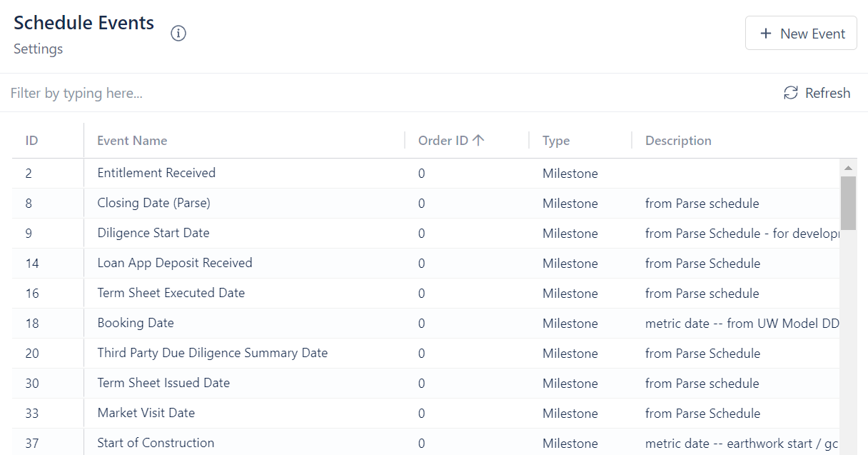868x455 pixels.
Task: Open the Diligence Start Date event
Action: point(153,234)
